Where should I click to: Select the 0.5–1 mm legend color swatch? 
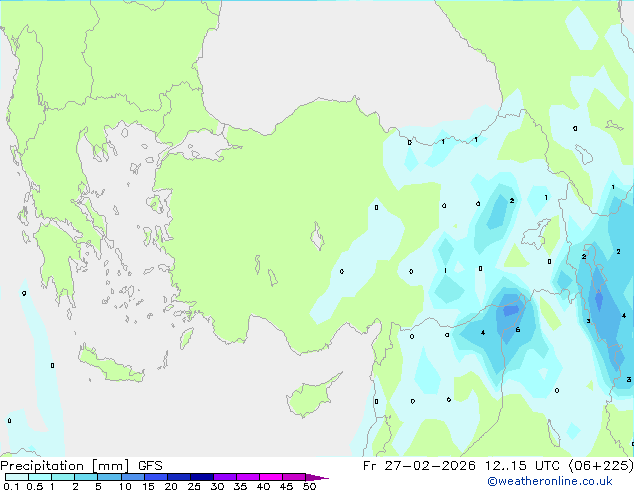pos(40,477)
